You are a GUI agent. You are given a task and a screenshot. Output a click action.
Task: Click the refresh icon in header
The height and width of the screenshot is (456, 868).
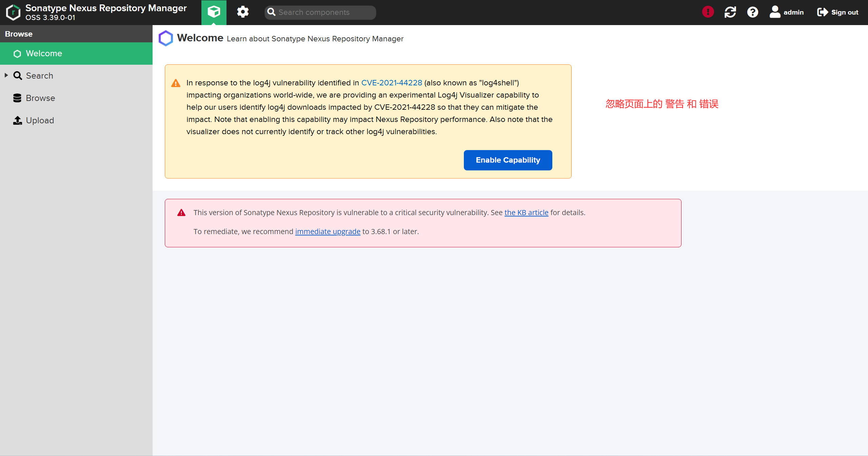coord(730,12)
